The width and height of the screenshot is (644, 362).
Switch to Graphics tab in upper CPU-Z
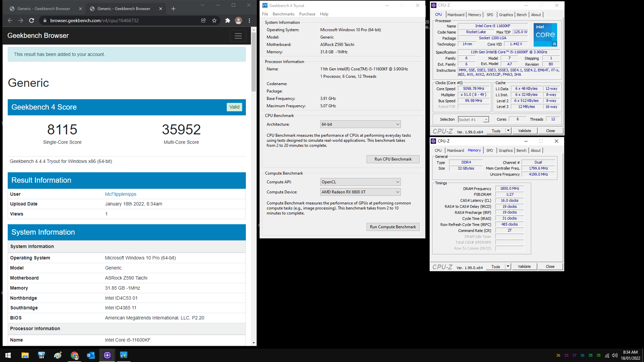click(x=506, y=15)
